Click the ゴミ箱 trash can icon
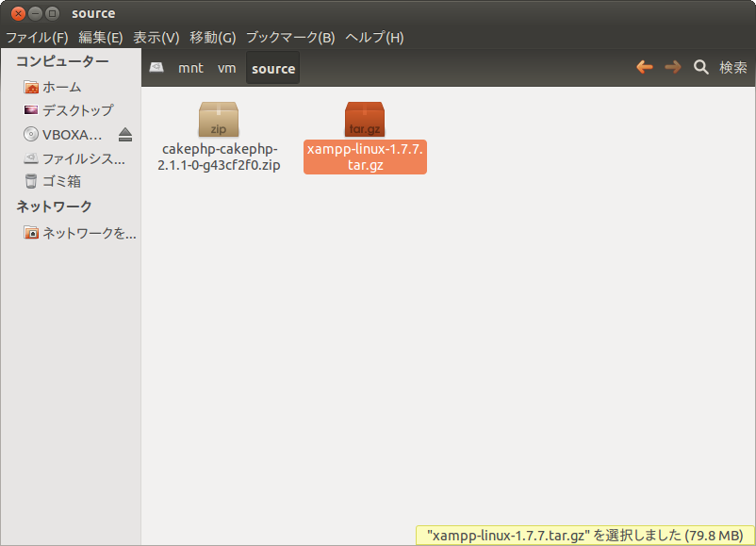The height and width of the screenshot is (546, 756). (31, 181)
